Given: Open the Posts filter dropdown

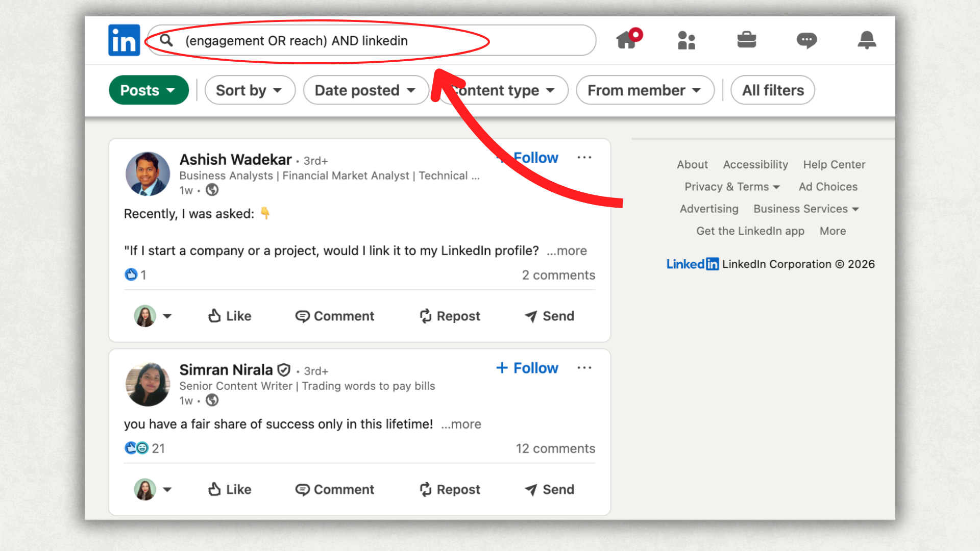Looking at the screenshot, I should (149, 90).
